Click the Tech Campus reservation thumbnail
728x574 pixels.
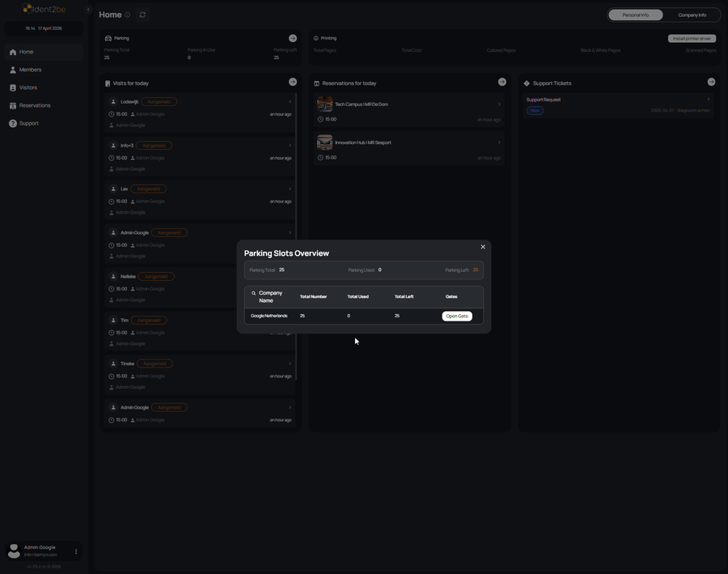click(324, 104)
